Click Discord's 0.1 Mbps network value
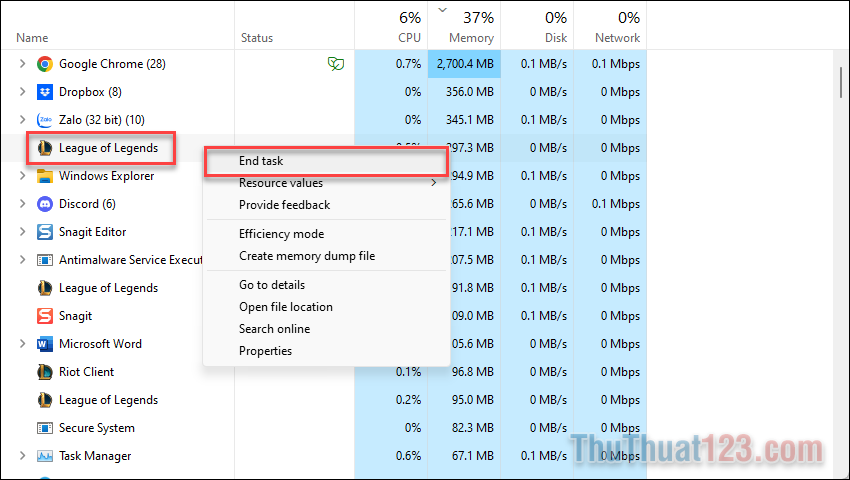 pos(615,204)
